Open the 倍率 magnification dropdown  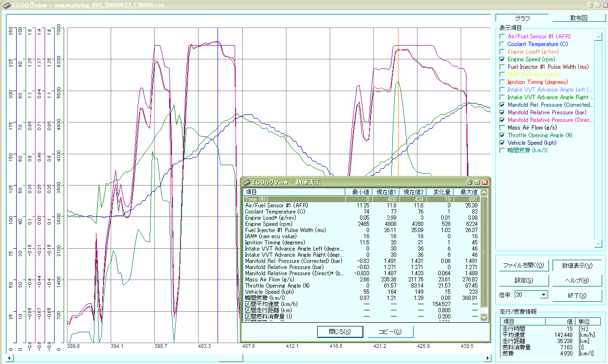click(543, 295)
